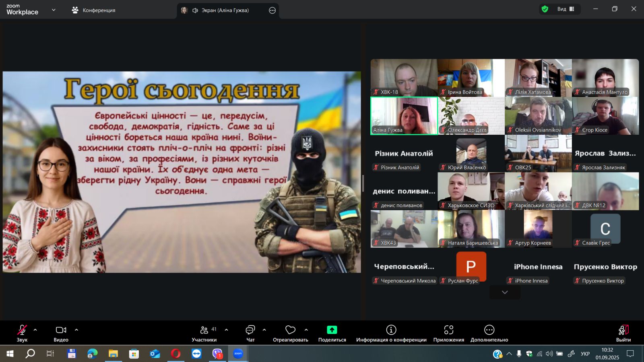The height and width of the screenshot is (362, 644).
Task: Click the green encryption shield icon
Action: pos(545,9)
